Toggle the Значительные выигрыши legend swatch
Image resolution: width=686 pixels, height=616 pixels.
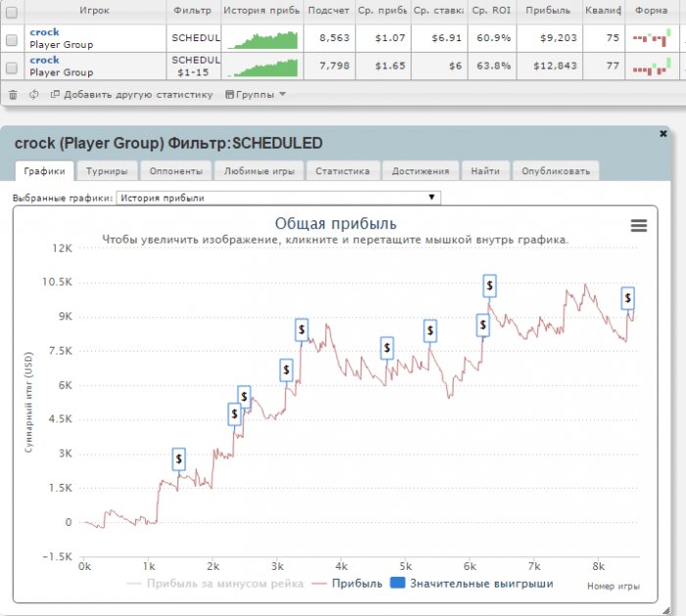pos(397,583)
